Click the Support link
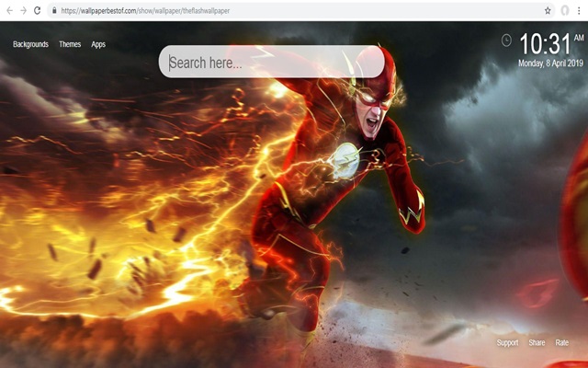 [x=507, y=342]
